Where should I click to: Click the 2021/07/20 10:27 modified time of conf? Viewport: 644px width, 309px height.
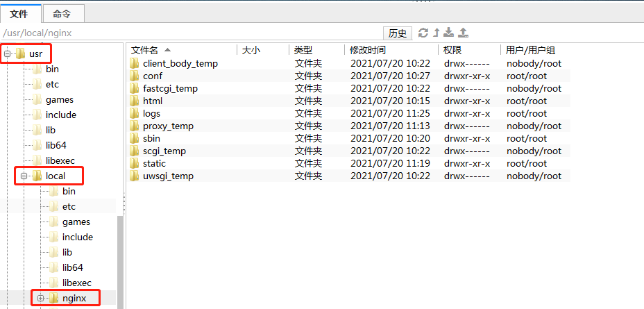point(390,76)
